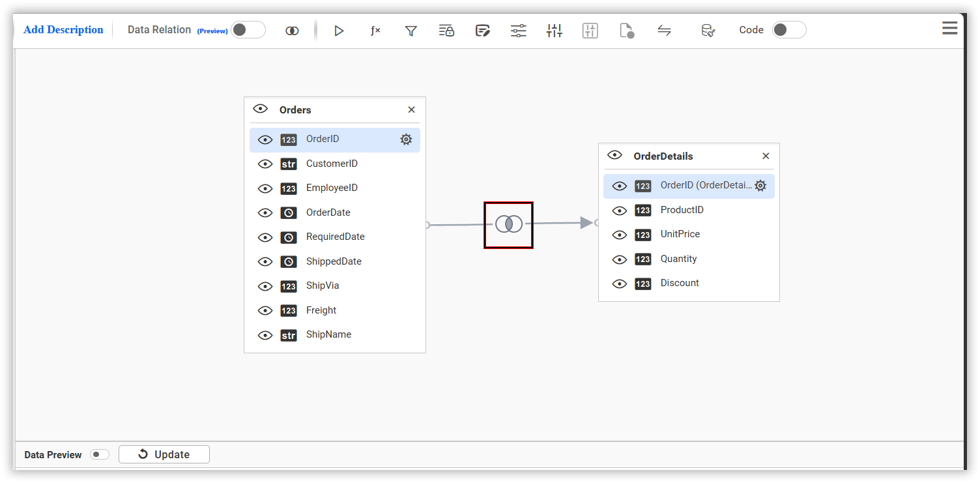Hide the ShippedDate column
The image size is (980, 483).
(x=265, y=262)
